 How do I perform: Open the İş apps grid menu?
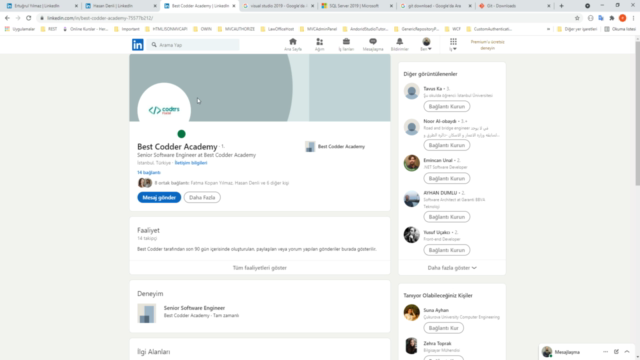coord(453,44)
